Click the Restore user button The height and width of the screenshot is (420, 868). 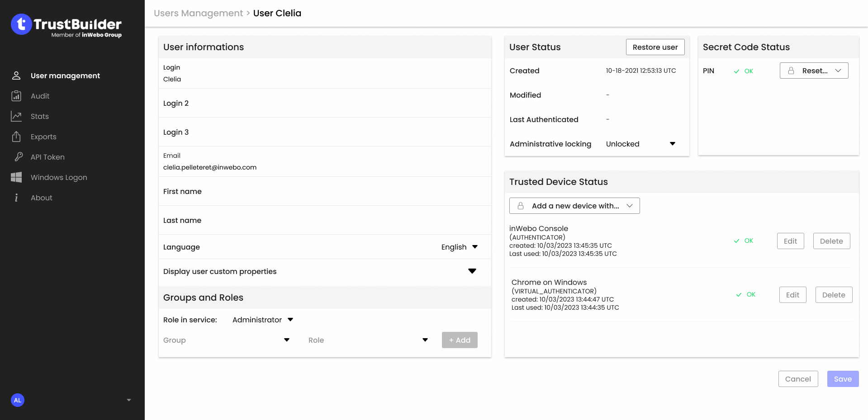(655, 47)
